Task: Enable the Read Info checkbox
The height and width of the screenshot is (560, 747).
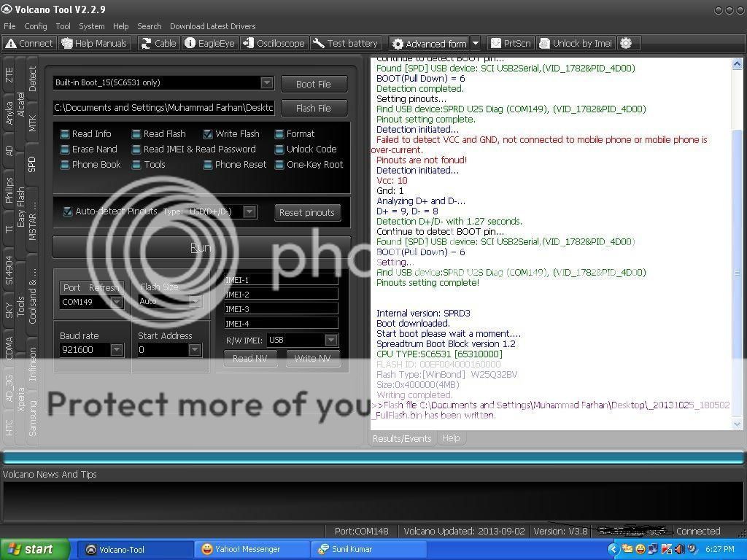Action: point(65,134)
